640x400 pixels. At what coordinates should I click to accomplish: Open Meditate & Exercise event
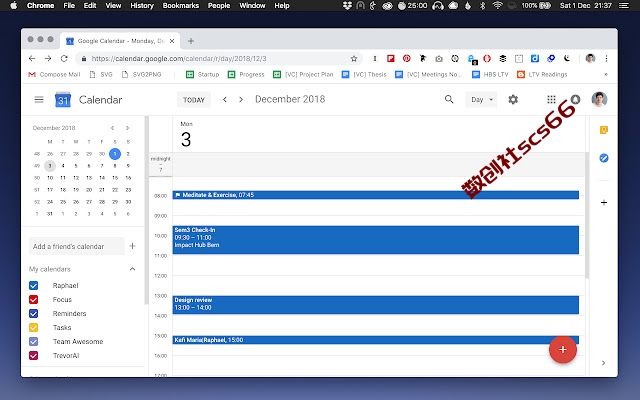coord(376,195)
